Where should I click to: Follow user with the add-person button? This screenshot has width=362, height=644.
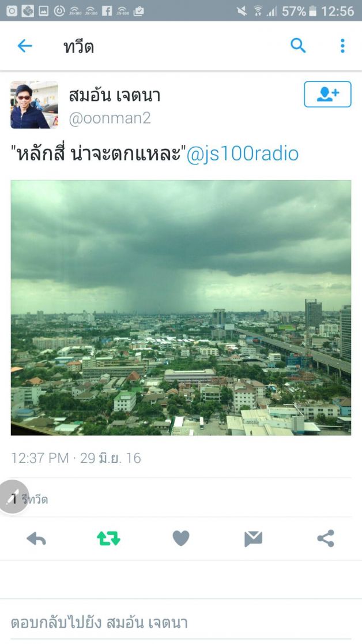327,94
